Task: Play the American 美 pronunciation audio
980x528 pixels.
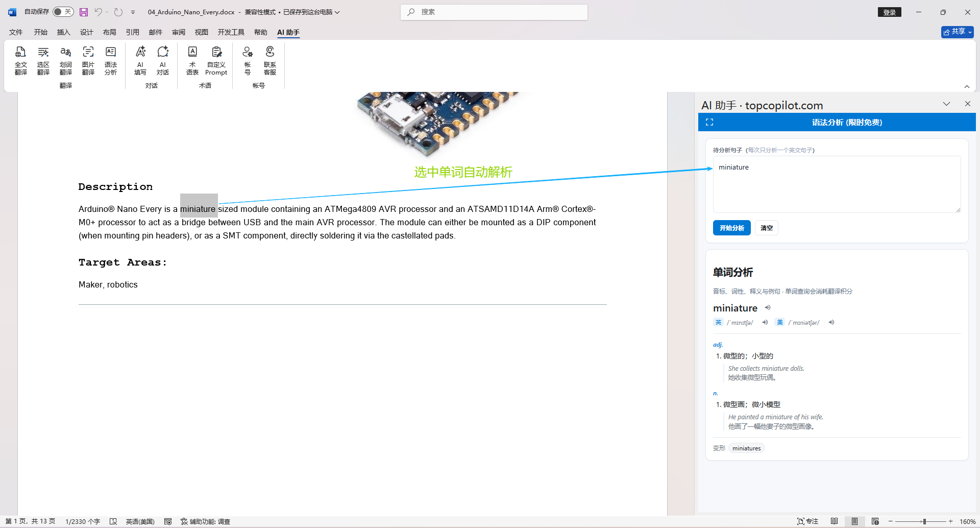Action: click(x=831, y=322)
